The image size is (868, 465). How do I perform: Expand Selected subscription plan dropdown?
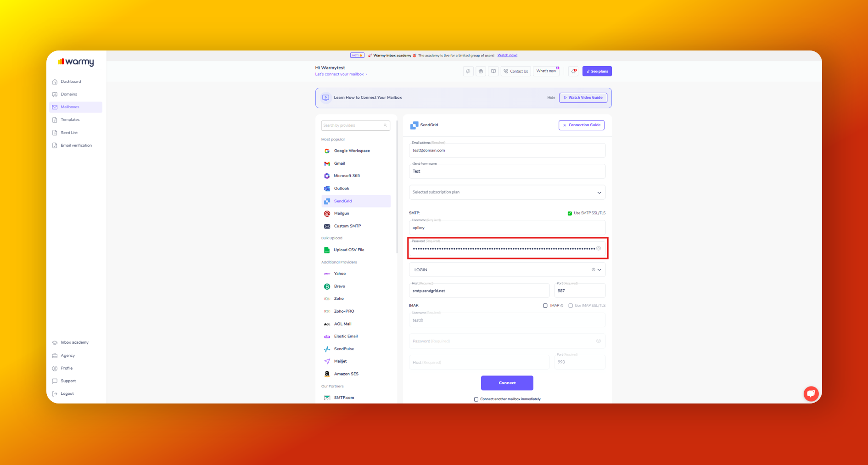[x=507, y=192]
